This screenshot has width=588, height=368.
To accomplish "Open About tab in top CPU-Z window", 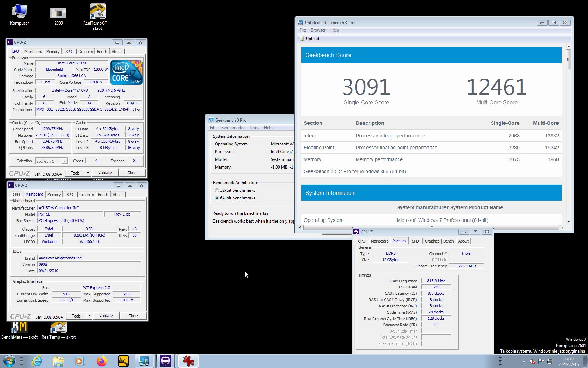I will click(117, 52).
